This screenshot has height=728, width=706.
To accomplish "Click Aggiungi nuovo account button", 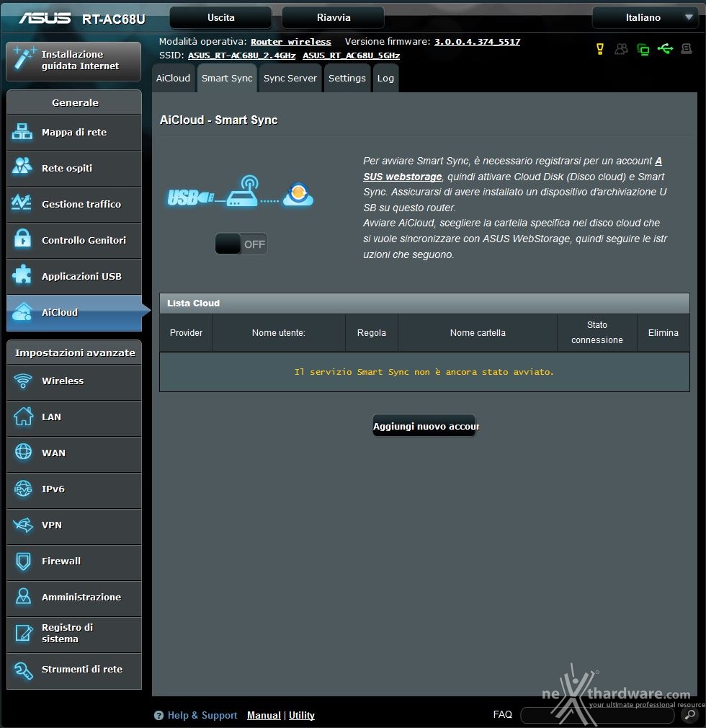I will 425,426.
